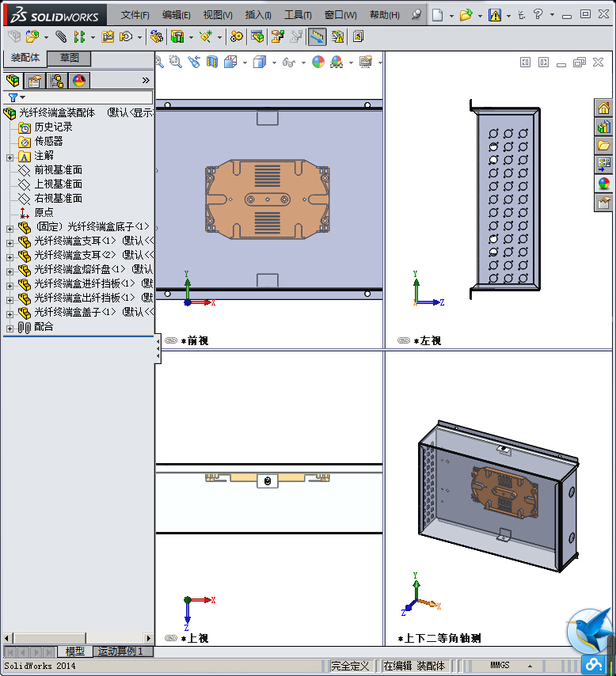
Task: Click the Reference Geometry icon
Action: (x=206, y=36)
